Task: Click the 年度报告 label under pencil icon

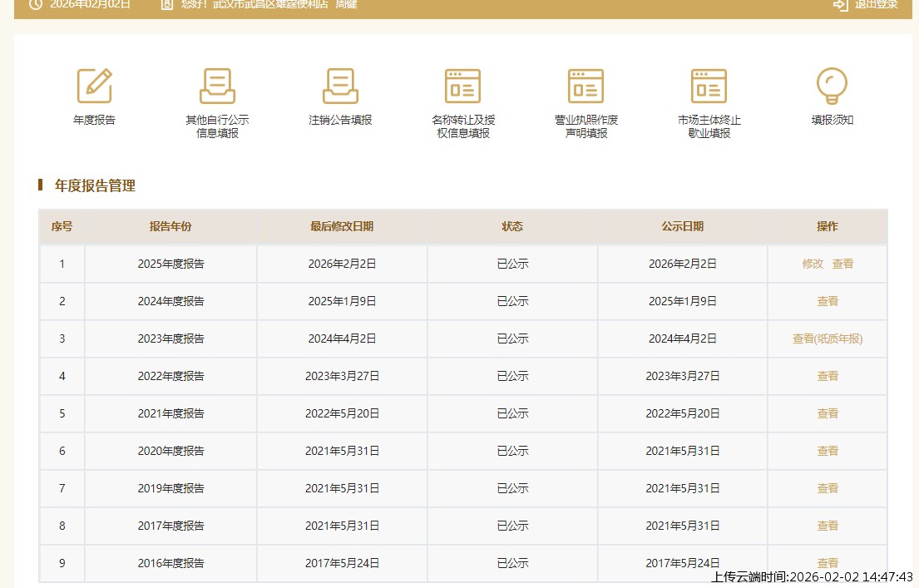Action: tap(94, 120)
